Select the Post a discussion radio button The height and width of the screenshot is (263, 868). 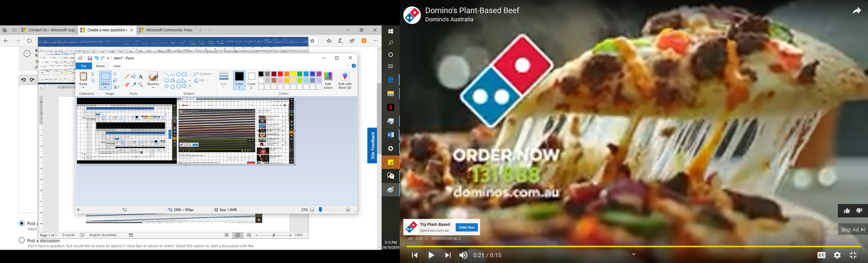22,240
